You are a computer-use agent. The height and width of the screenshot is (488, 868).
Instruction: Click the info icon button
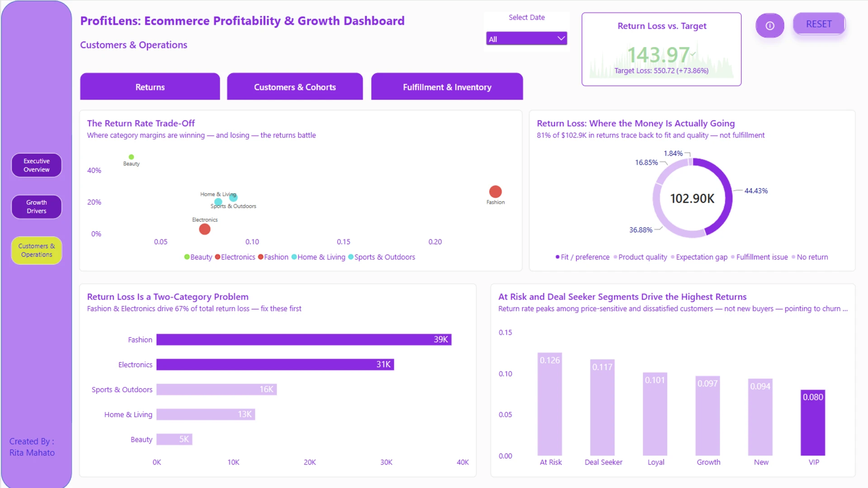pyautogui.click(x=769, y=26)
